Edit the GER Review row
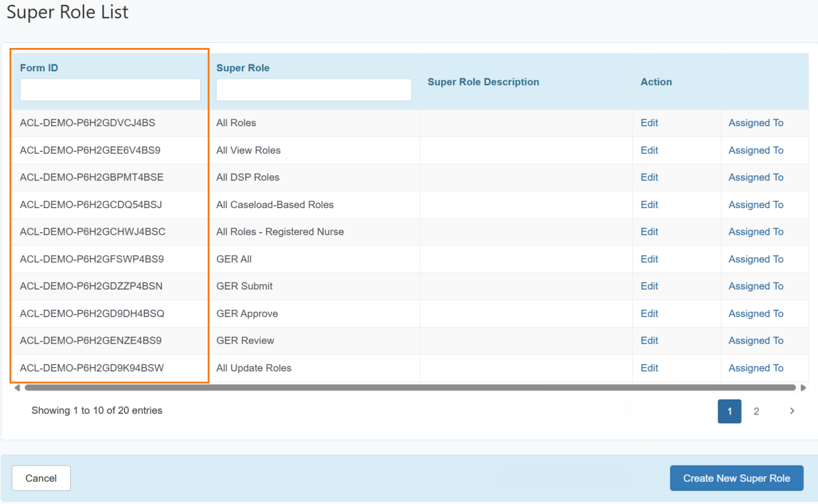 click(x=649, y=341)
